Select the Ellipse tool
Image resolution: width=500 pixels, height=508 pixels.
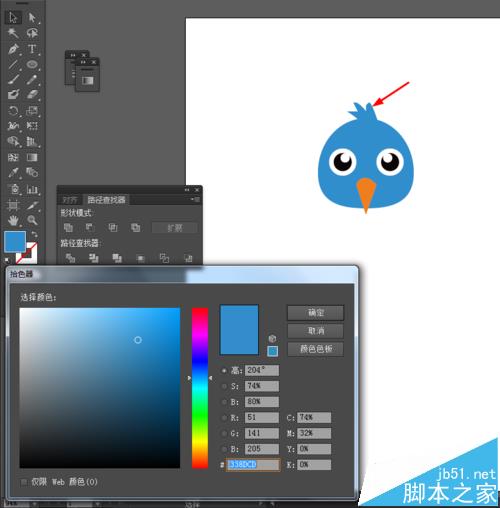tap(32, 64)
